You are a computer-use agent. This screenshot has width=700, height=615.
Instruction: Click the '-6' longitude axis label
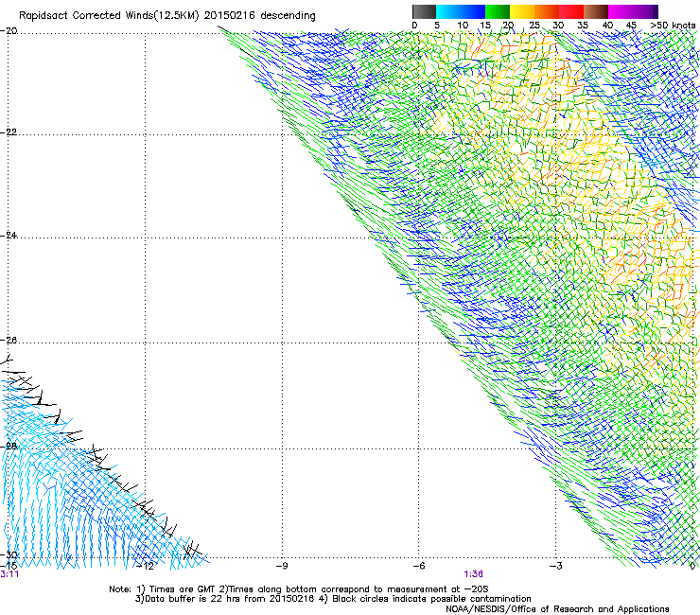point(419,567)
